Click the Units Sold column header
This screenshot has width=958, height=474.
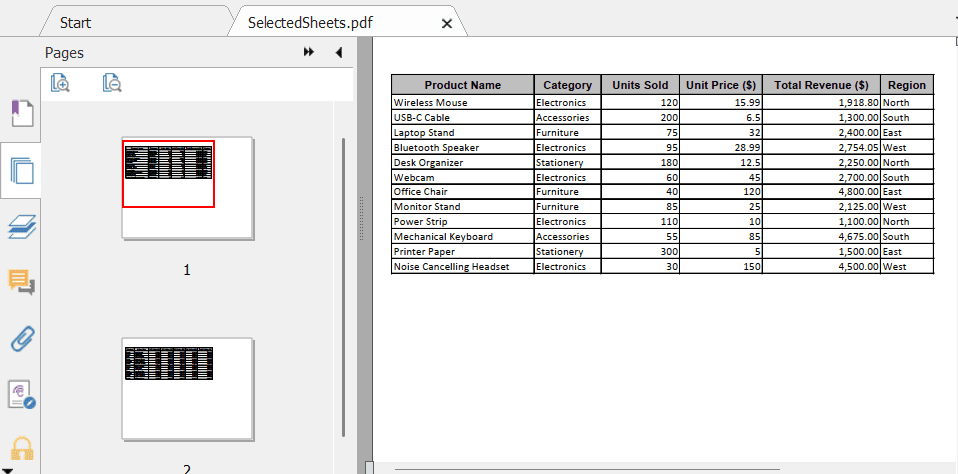pos(640,85)
